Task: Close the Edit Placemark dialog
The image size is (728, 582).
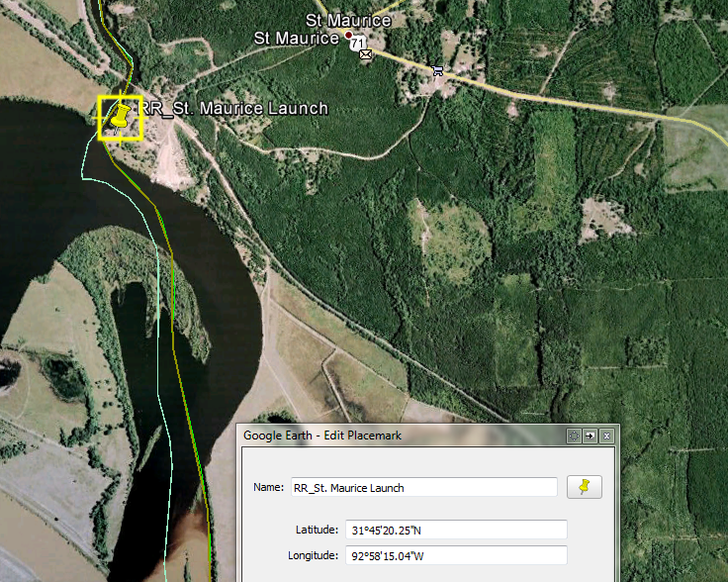Action: [606, 436]
